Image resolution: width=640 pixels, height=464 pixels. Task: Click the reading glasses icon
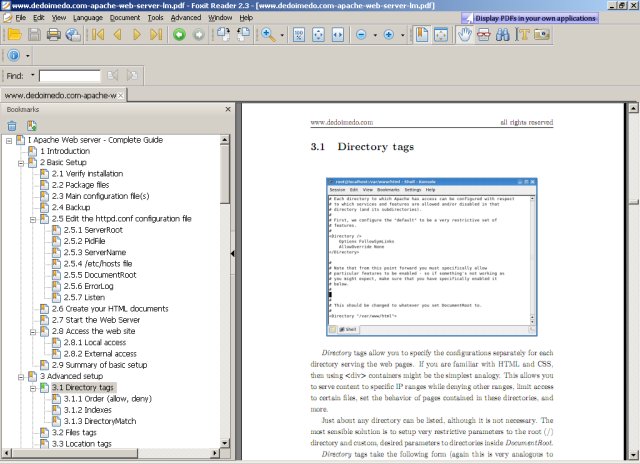point(484,35)
